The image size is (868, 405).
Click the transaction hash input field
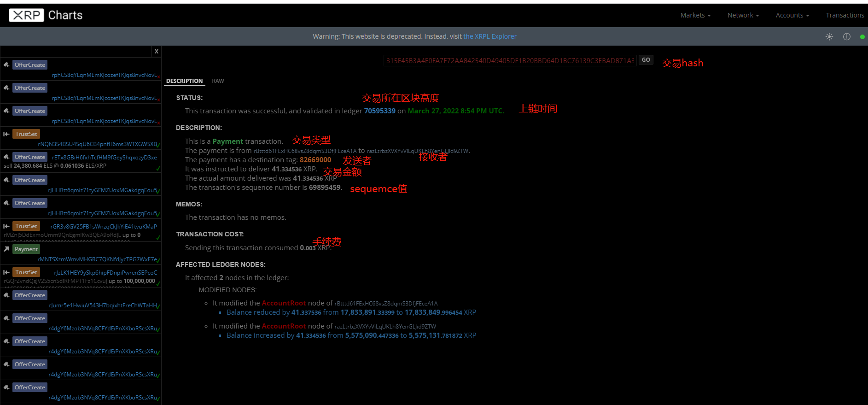point(510,60)
